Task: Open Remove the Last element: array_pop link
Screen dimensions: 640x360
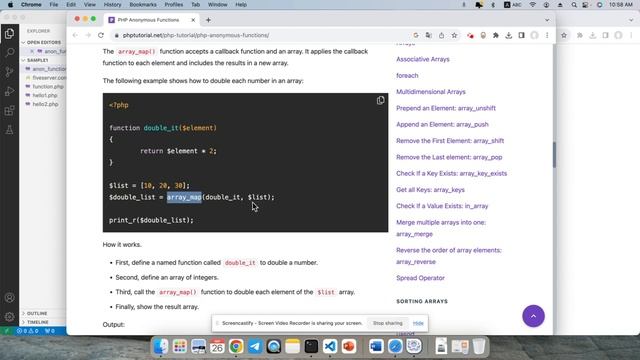Action: point(449,157)
